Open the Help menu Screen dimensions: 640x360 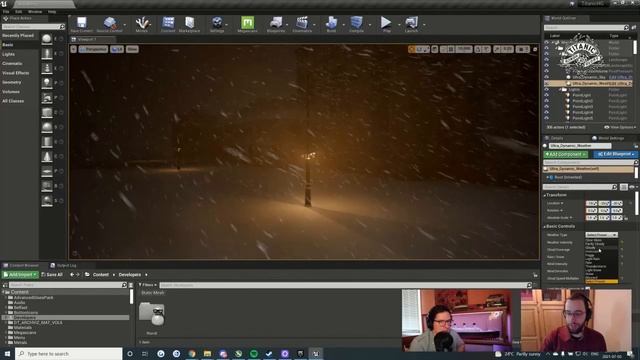tap(52, 12)
